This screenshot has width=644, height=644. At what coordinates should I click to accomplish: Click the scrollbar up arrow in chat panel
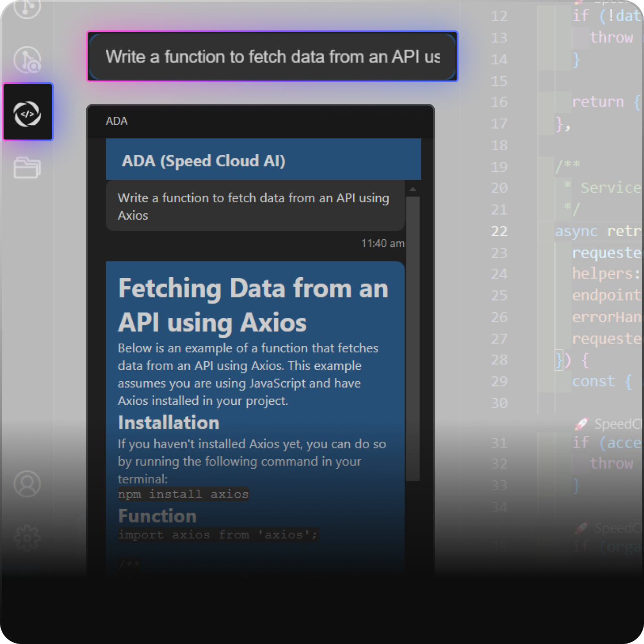click(x=413, y=189)
